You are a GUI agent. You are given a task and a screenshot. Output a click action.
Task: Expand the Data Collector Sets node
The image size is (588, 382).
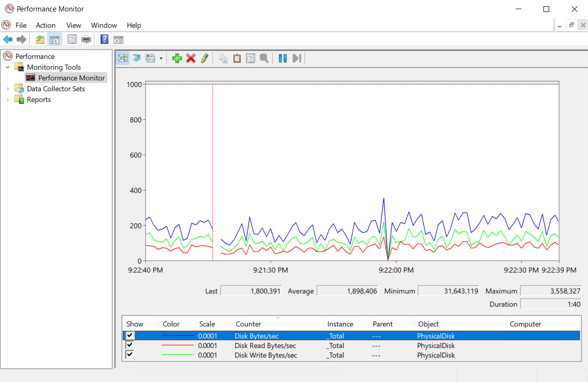coord(8,89)
